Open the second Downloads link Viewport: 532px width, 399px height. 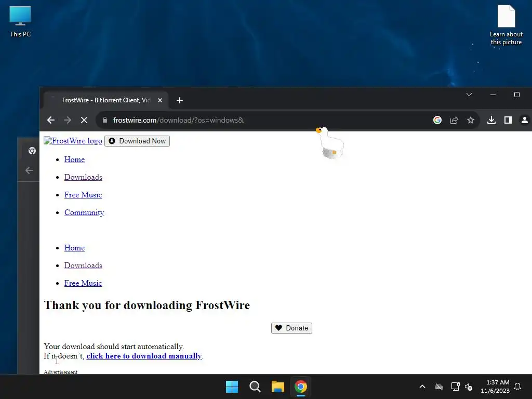click(x=84, y=265)
